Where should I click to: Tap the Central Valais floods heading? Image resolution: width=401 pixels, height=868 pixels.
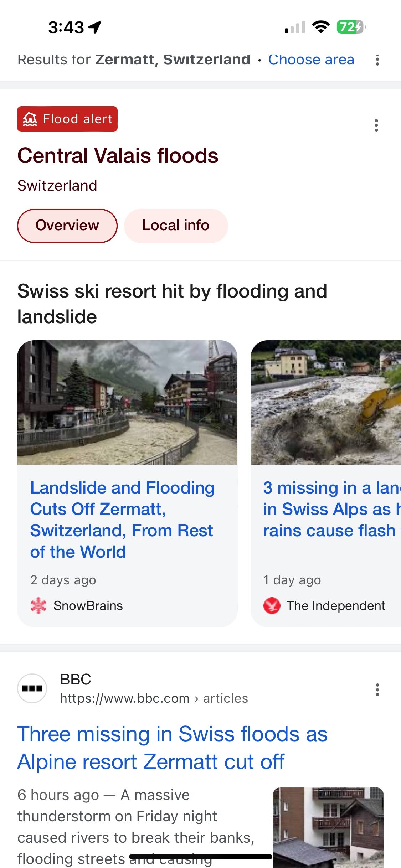tap(118, 156)
